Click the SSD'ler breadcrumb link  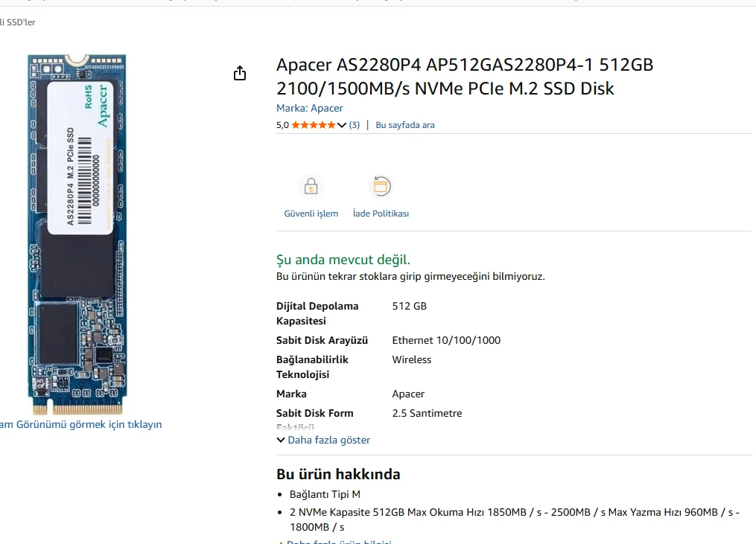tap(19, 22)
